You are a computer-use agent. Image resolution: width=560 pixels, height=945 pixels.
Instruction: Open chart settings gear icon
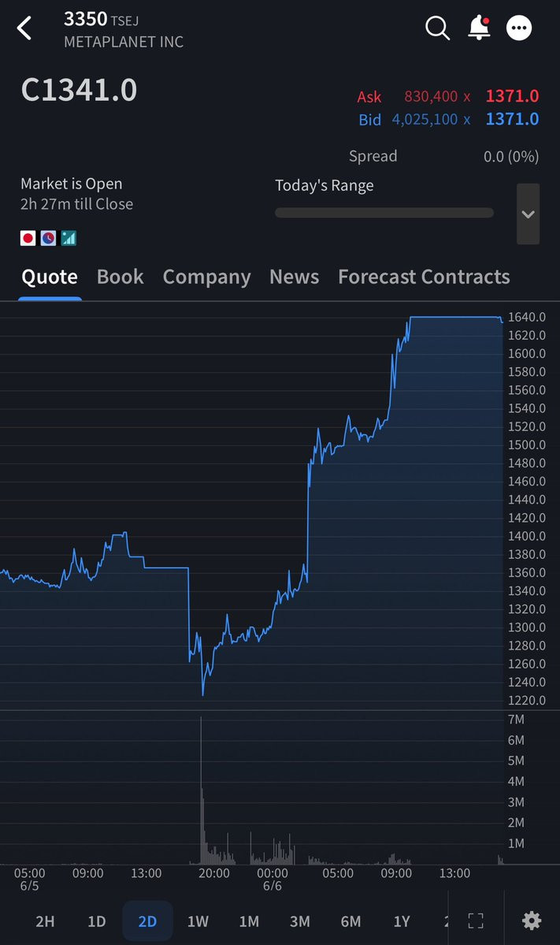click(x=531, y=921)
